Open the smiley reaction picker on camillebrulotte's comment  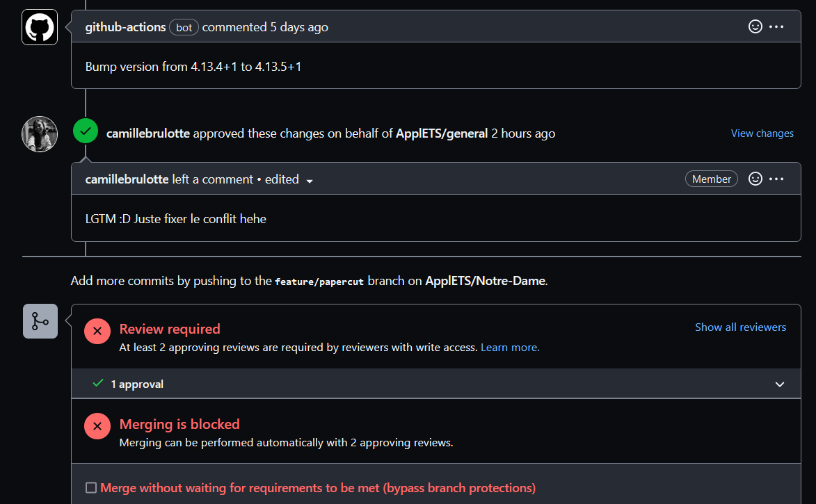[755, 179]
